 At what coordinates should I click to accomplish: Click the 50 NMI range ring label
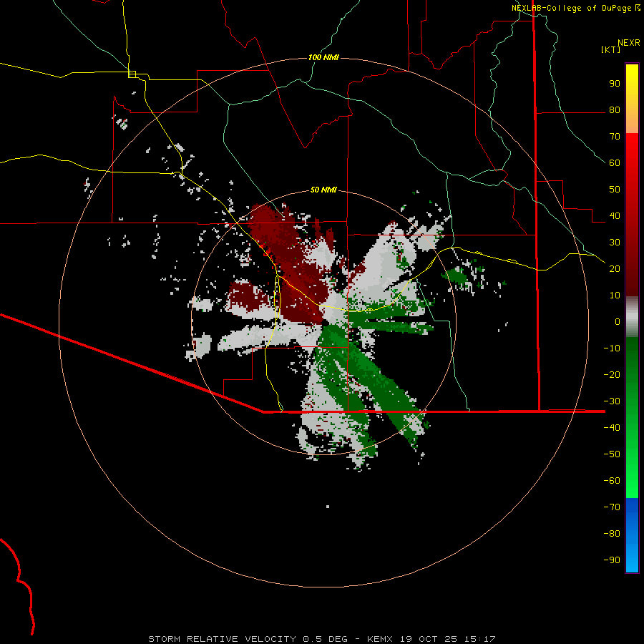click(323, 190)
